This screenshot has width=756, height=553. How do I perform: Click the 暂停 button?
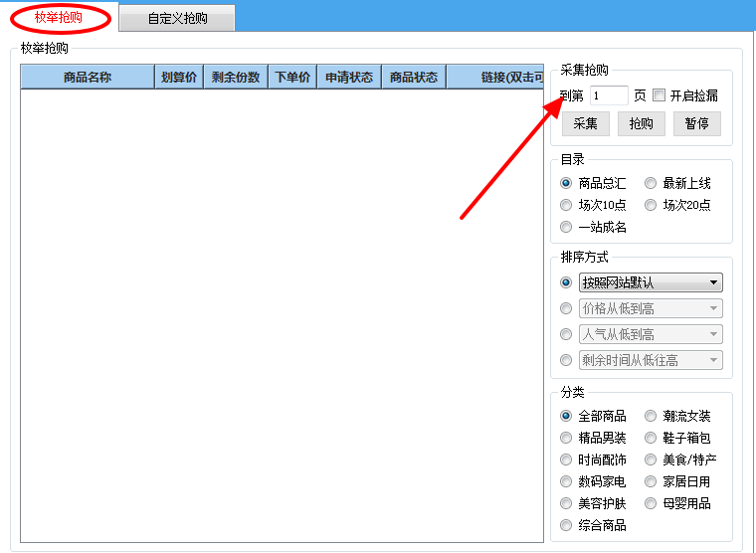point(696,123)
